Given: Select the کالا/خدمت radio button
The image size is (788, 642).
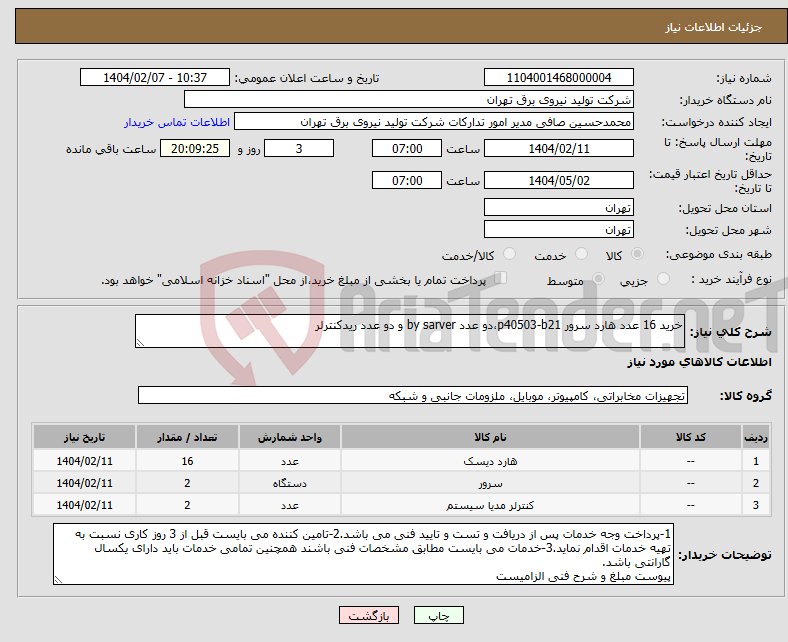Looking at the screenshot, I should pos(509,254).
